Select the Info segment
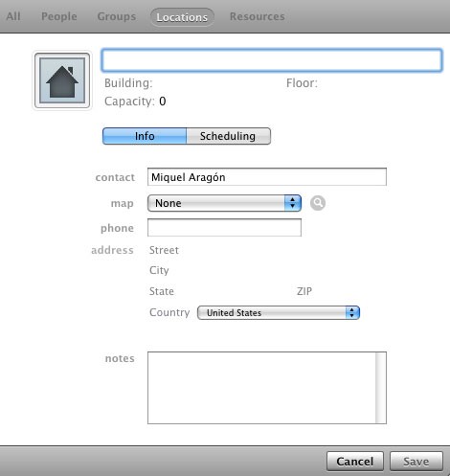This screenshot has height=476, width=450. tap(145, 136)
